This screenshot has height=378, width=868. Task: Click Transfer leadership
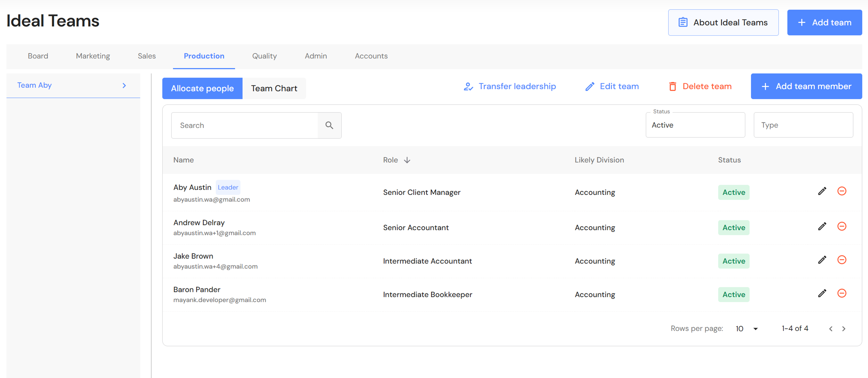(x=510, y=87)
